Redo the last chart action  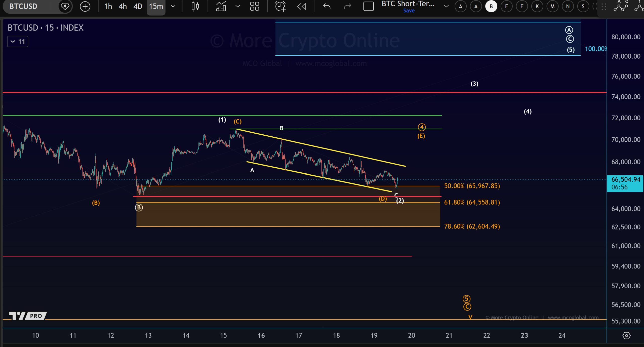pyautogui.click(x=347, y=6)
